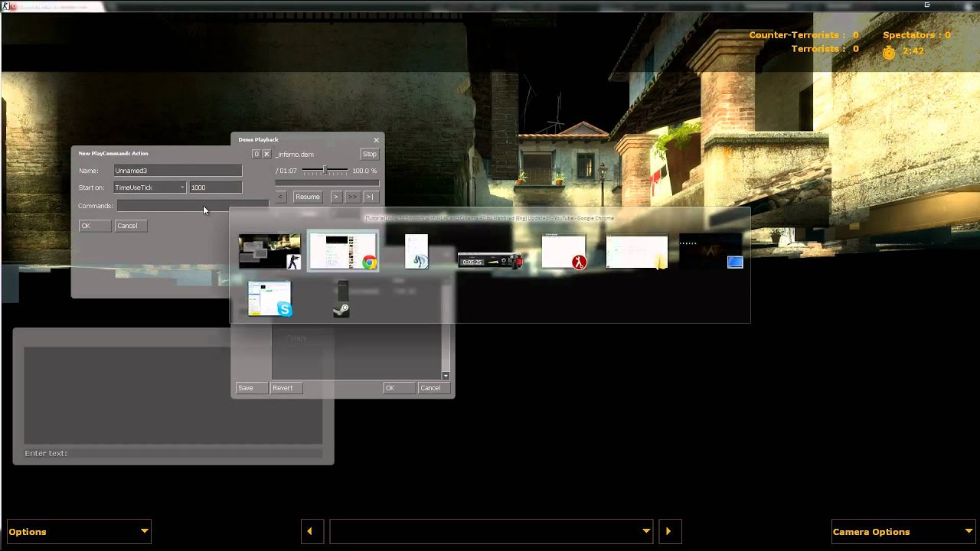Click Save in the lower dialog
Screen dimensions: 980x551
tap(251, 388)
